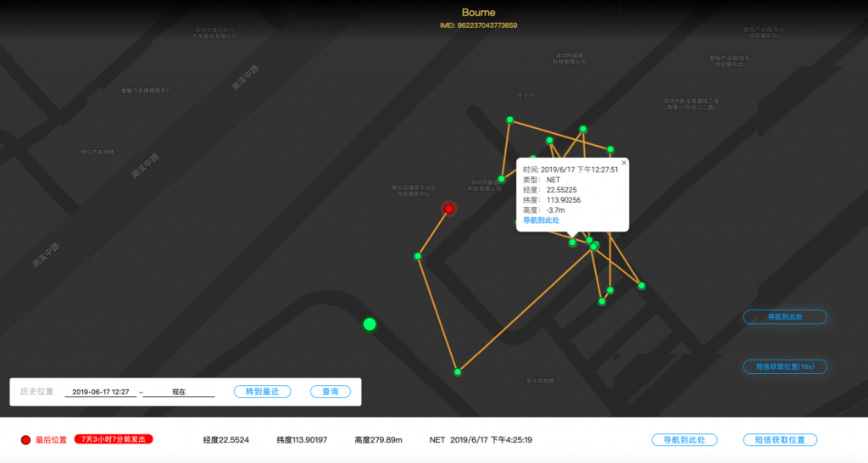Focus the end time field showing 现在
868x463 pixels.
(x=179, y=392)
